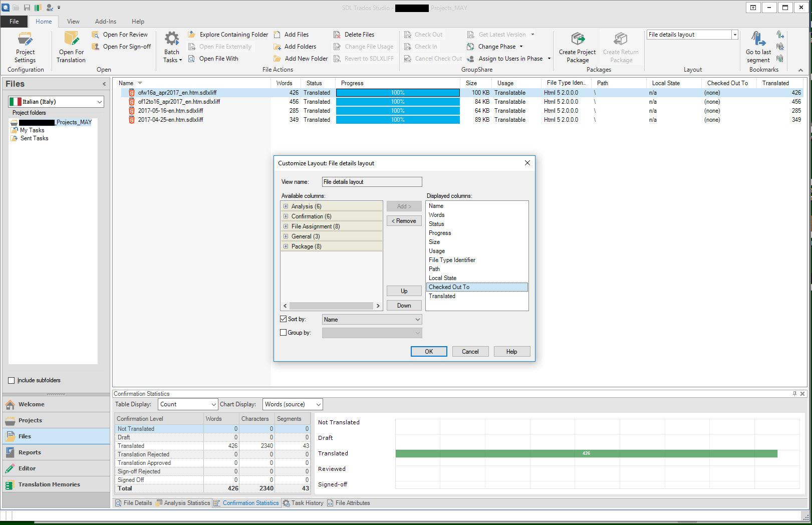This screenshot has width=812, height=525.
Task: Click the Remove column button
Action: point(404,221)
